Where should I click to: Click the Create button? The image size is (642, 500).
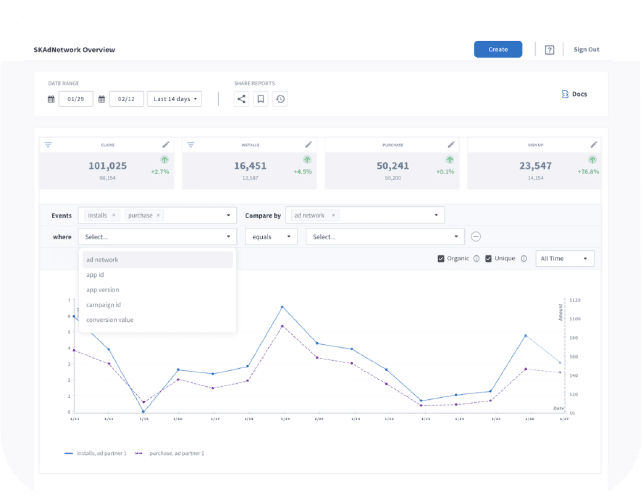(498, 49)
